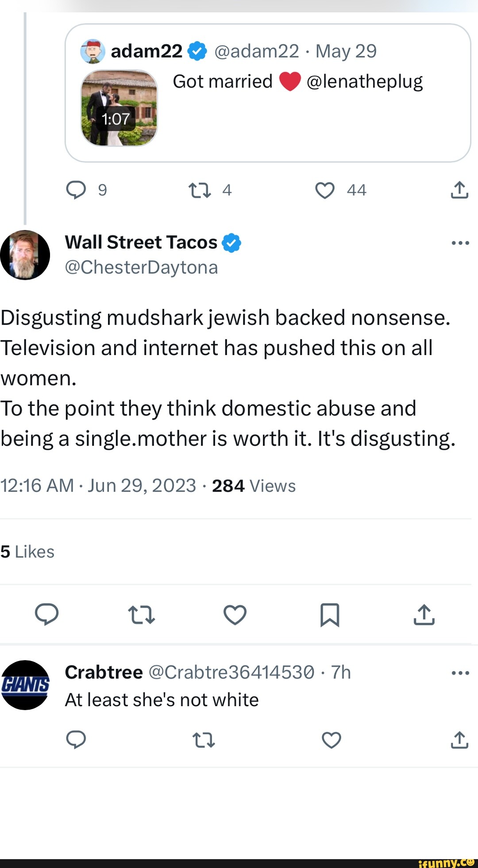View the 5 Likes list
Screen dimensions: 478x868
click(x=27, y=551)
